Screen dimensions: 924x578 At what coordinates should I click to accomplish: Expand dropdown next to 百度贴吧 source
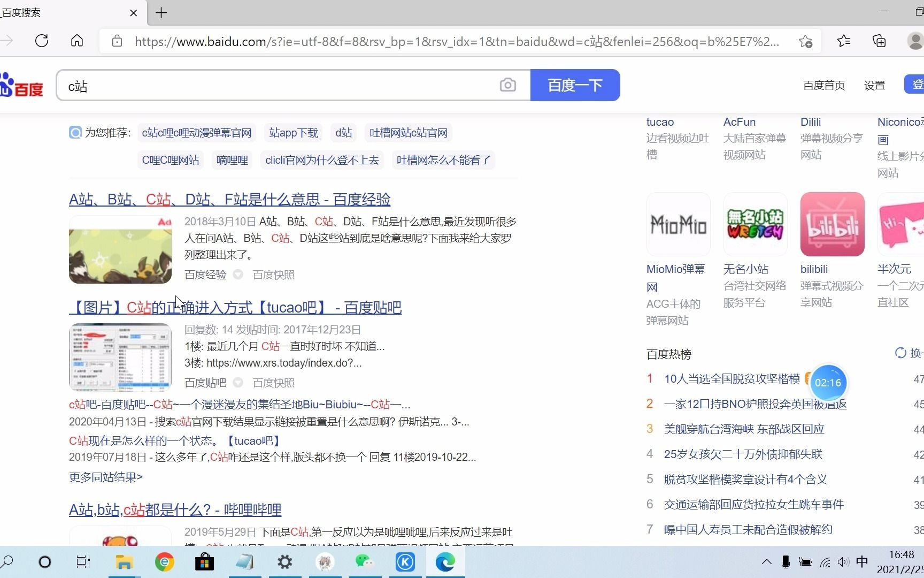(238, 383)
